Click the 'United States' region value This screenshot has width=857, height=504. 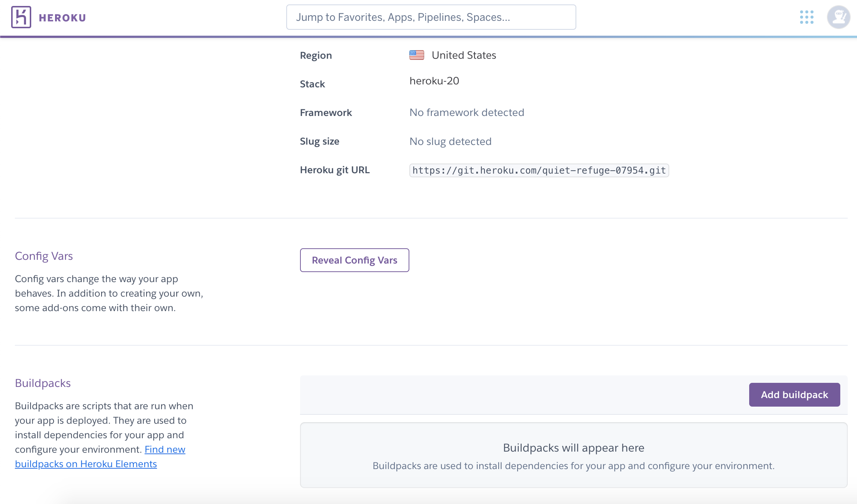pyautogui.click(x=464, y=55)
